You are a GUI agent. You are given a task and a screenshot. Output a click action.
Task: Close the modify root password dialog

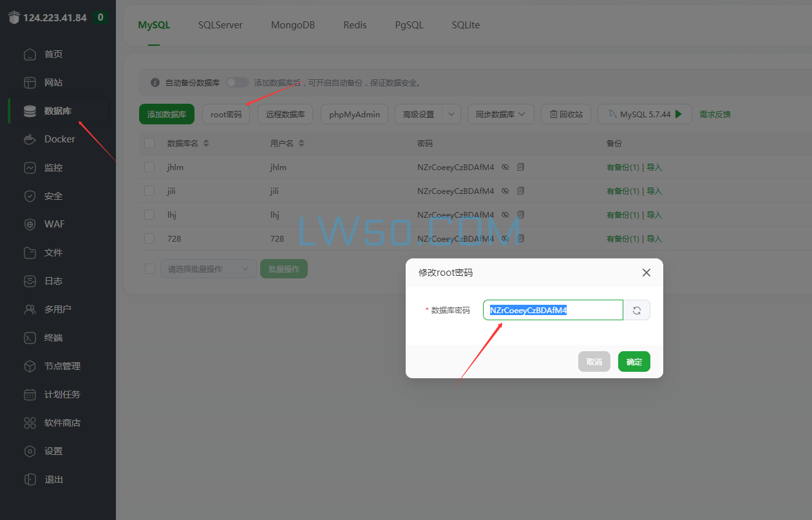(647, 273)
